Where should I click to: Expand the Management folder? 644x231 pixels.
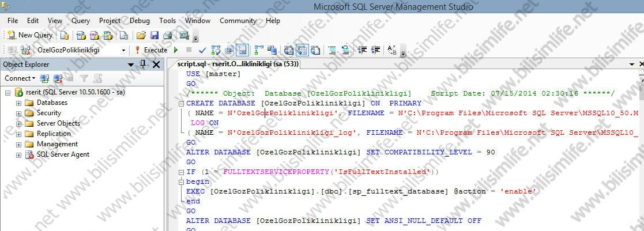(x=18, y=145)
